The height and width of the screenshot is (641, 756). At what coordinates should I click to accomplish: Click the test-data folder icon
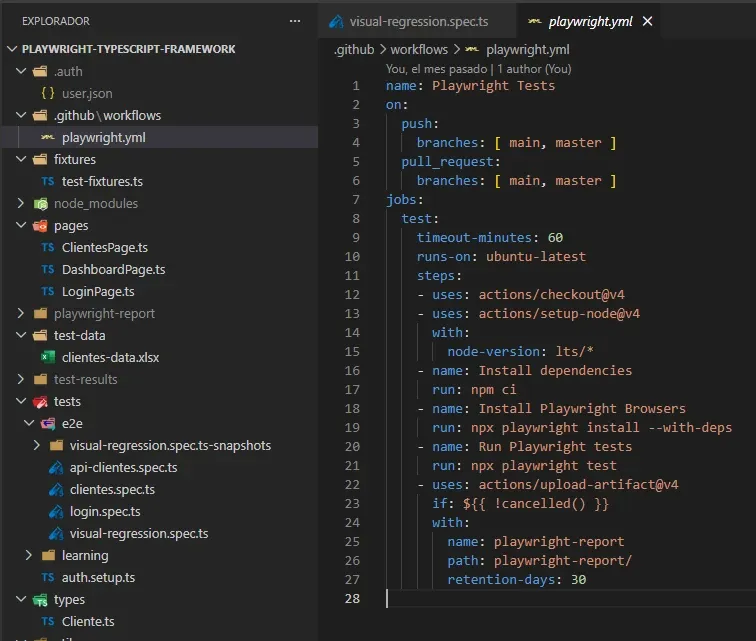point(40,335)
